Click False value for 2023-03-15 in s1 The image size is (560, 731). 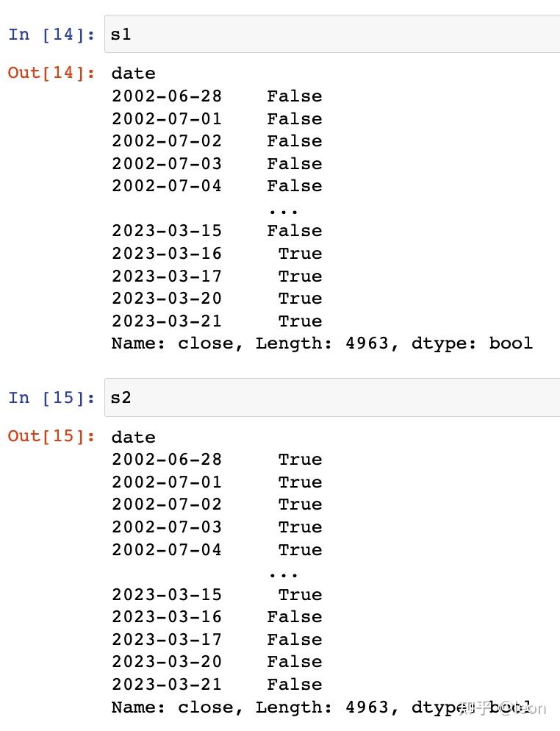295,230
